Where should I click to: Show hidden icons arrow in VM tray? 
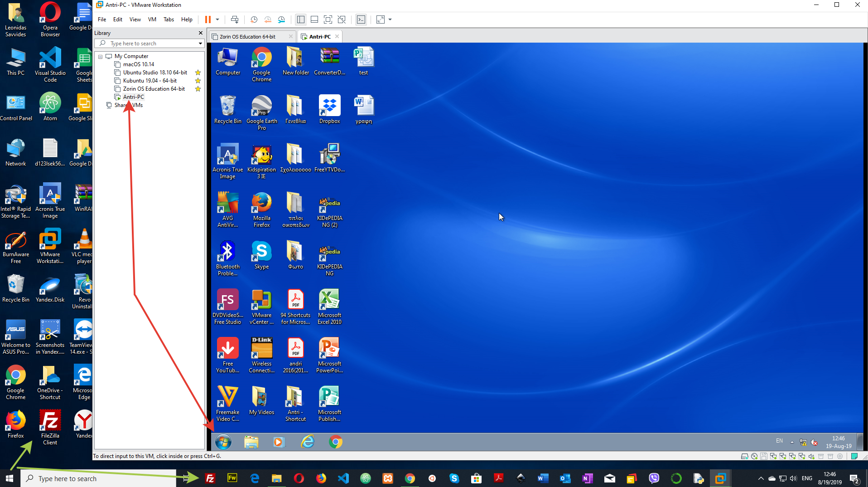792,442
